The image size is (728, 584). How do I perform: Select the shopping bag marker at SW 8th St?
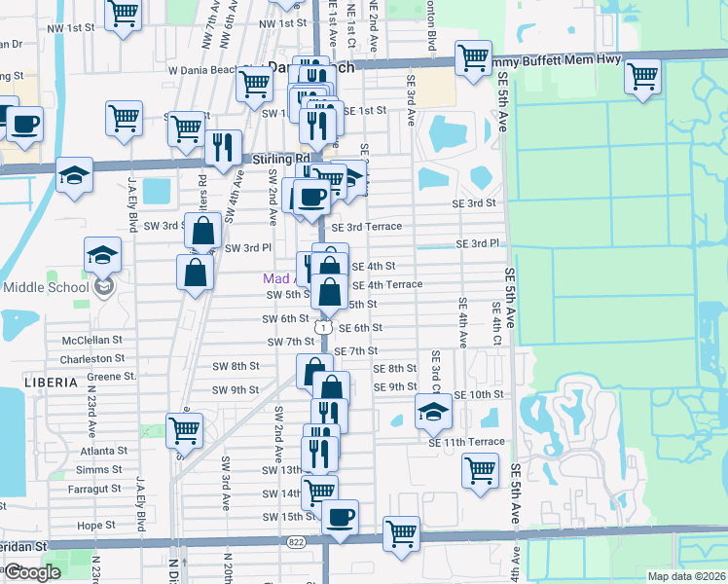point(312,371)
